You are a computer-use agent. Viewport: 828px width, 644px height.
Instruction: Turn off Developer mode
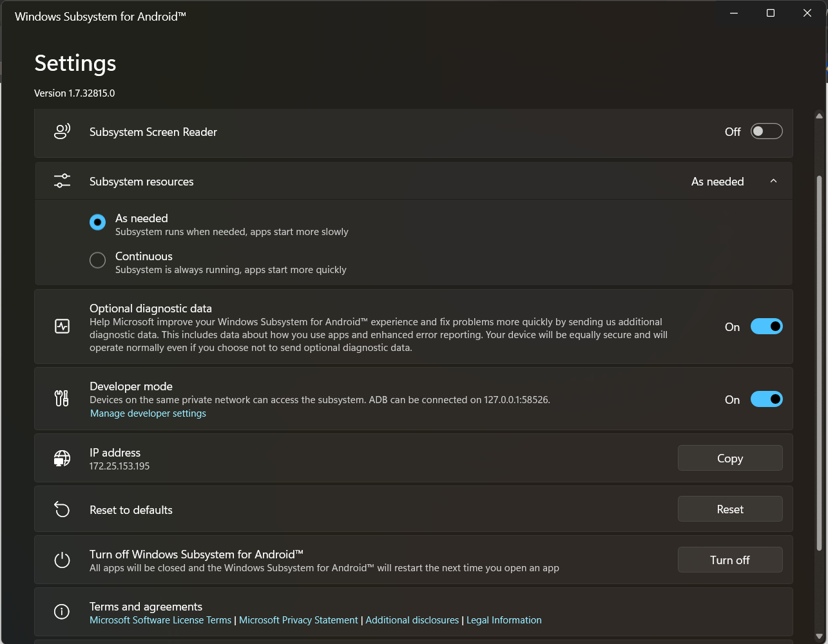point(766,399)
